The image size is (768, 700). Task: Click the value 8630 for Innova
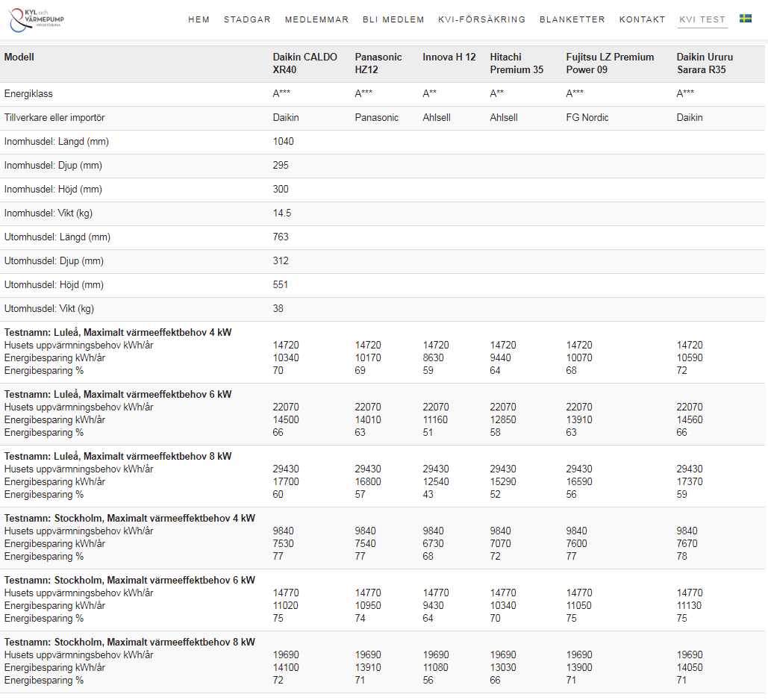point(433,358)
